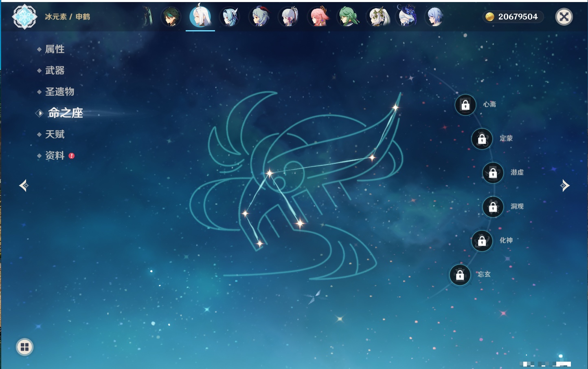This screenshot has height=369, width=588.
Task: Open locked constellation 心斋
Action: (465, 105)
